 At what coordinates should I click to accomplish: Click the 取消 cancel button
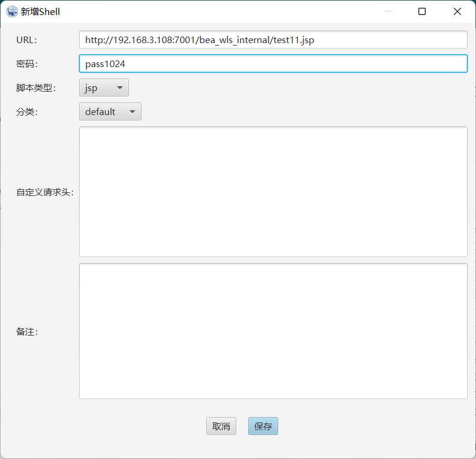[x=221, y=426]
